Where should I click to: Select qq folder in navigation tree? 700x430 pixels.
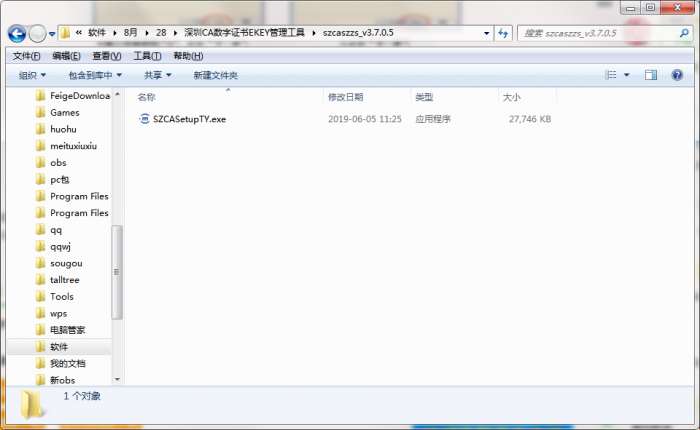click(x=56, y=230)
